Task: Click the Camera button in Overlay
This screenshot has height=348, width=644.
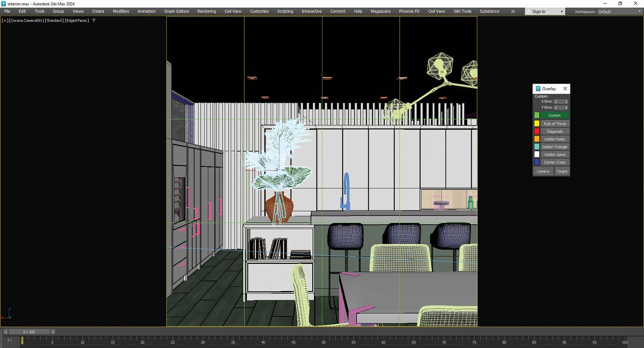Action: point(543,172)
